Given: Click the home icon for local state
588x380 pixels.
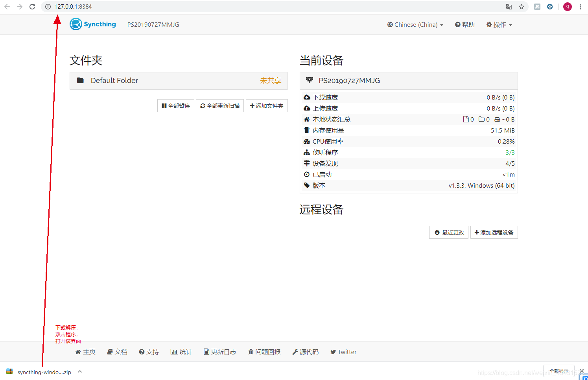Looking at the screenshot, I should (307, 119).
